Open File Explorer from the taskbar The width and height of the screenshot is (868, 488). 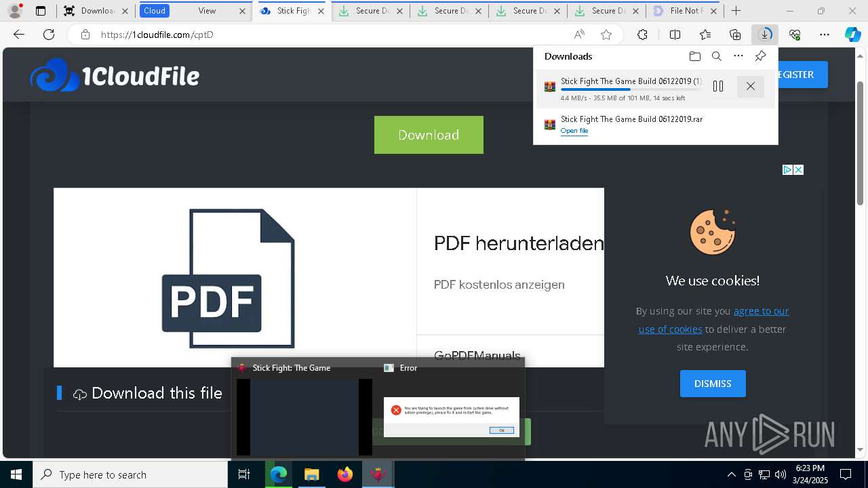pos(311,474)
